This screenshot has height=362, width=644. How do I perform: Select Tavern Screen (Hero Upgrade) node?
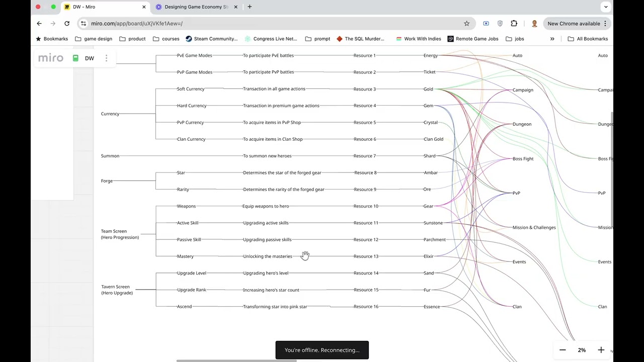pos(117,290)
